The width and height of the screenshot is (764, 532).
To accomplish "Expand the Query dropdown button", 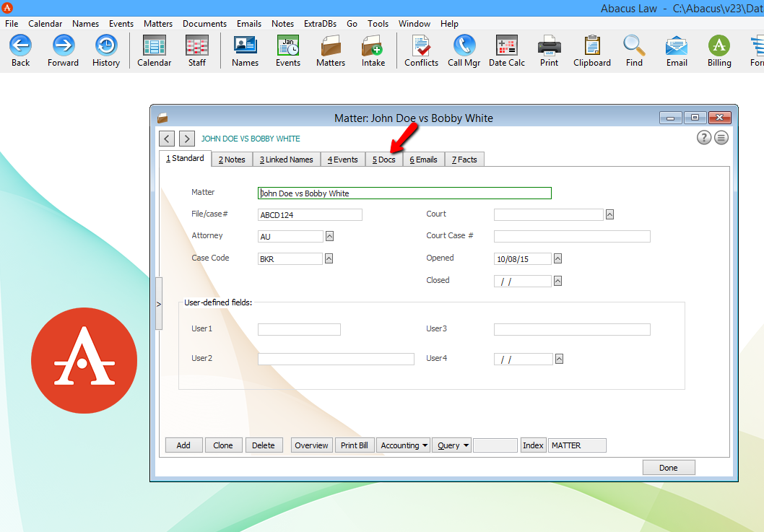I will [x=451, y=445].
